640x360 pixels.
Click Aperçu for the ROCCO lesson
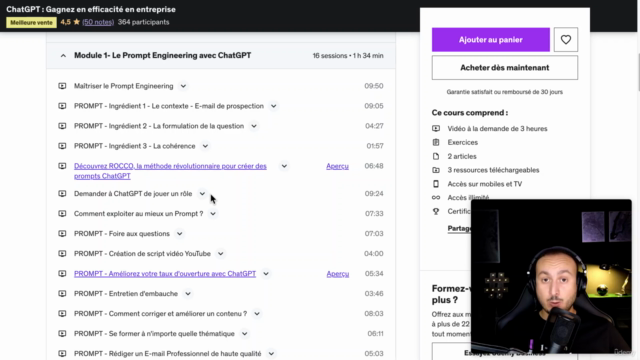[x=337, y=166]
